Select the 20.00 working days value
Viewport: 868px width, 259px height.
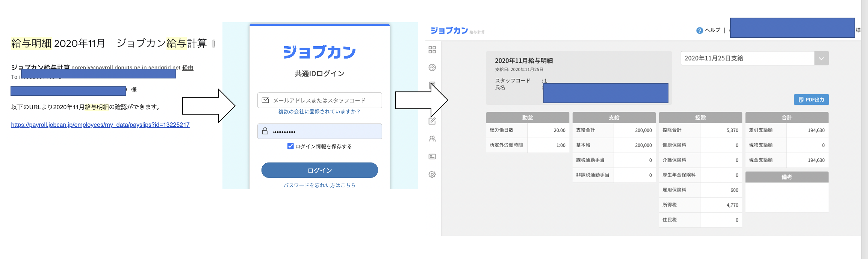560,130
